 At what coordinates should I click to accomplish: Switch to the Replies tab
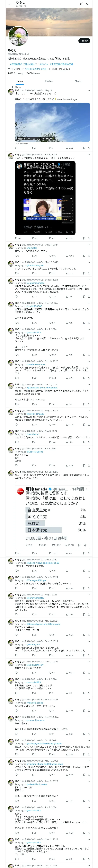pos(49,81)
